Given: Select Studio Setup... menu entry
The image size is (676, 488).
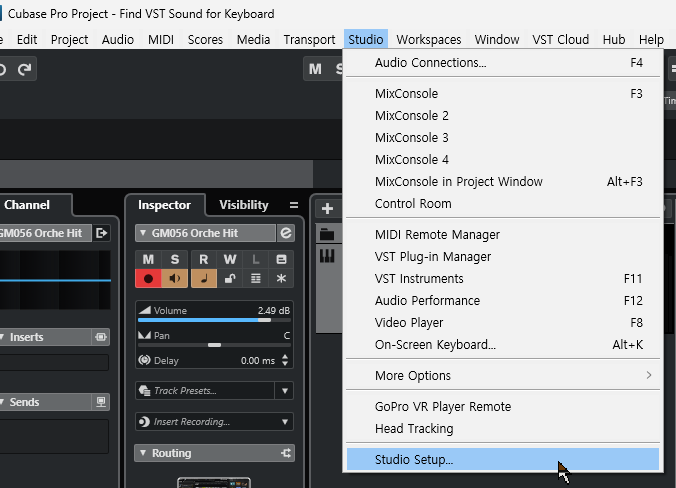Looking at the screenshot, I should click(x=503, y=459).
